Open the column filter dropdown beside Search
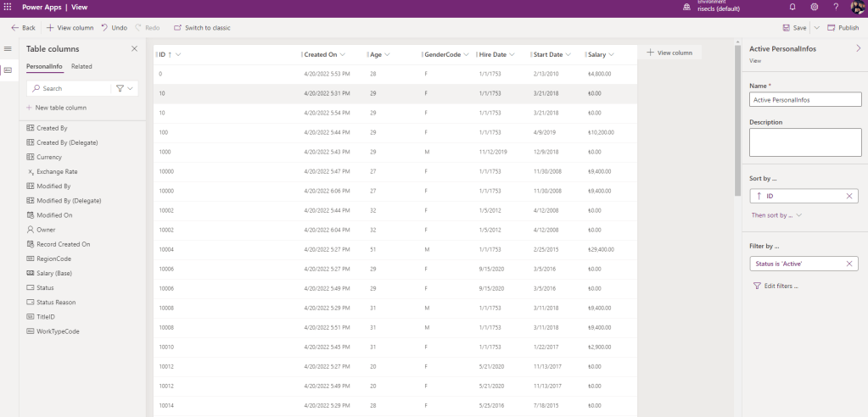Viewport: 868px width, 417px height. tap(125, 88)
